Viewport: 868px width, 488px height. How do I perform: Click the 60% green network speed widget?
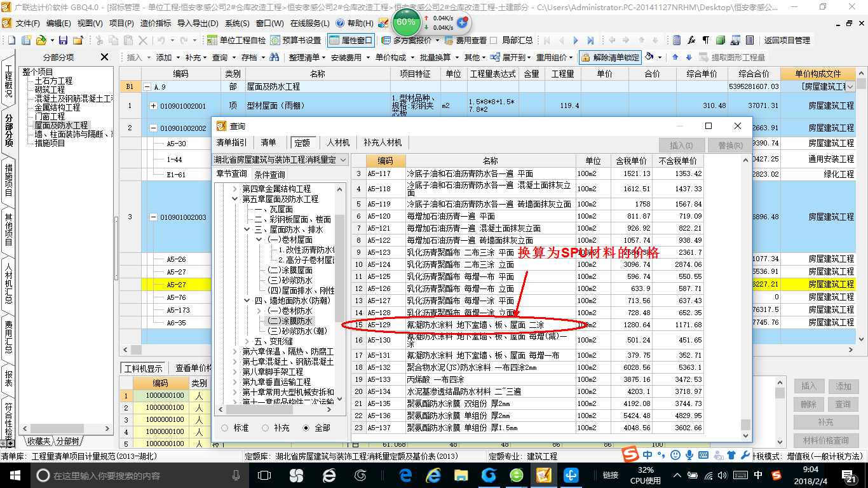[406, 22]
